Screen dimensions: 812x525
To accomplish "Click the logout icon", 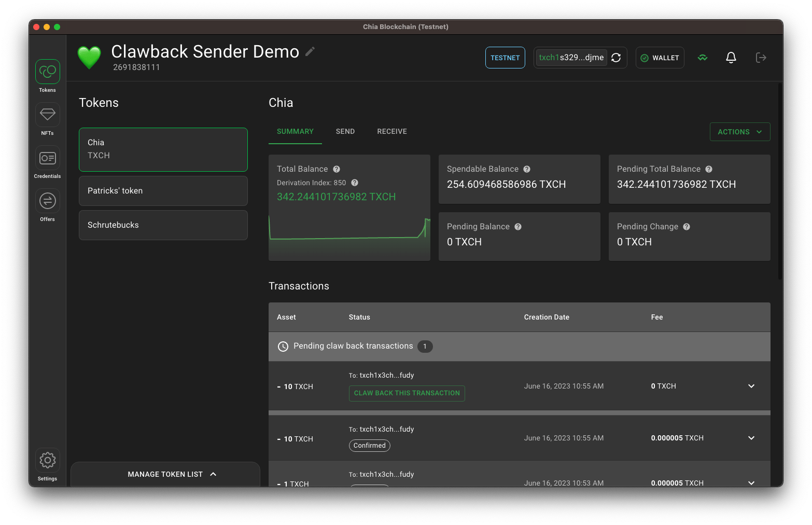I will pyautogui.click(x=761, y=58).
